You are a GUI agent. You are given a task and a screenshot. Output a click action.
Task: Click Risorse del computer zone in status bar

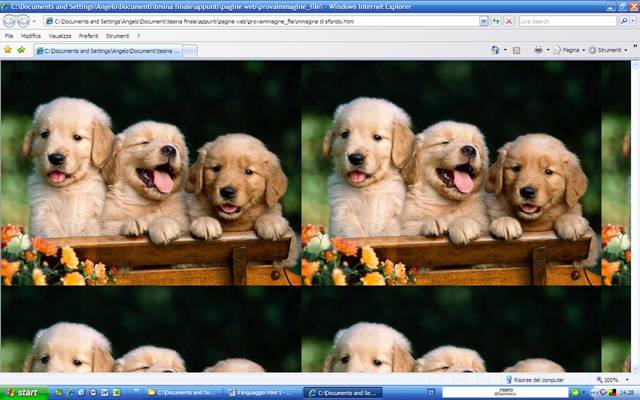[x=535, y=380]
